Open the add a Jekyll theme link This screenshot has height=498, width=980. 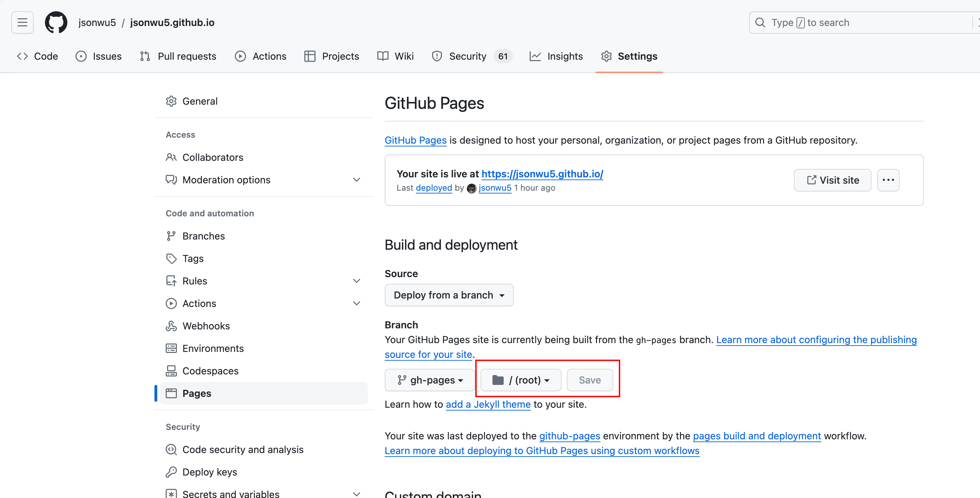(x=488, y=404)
